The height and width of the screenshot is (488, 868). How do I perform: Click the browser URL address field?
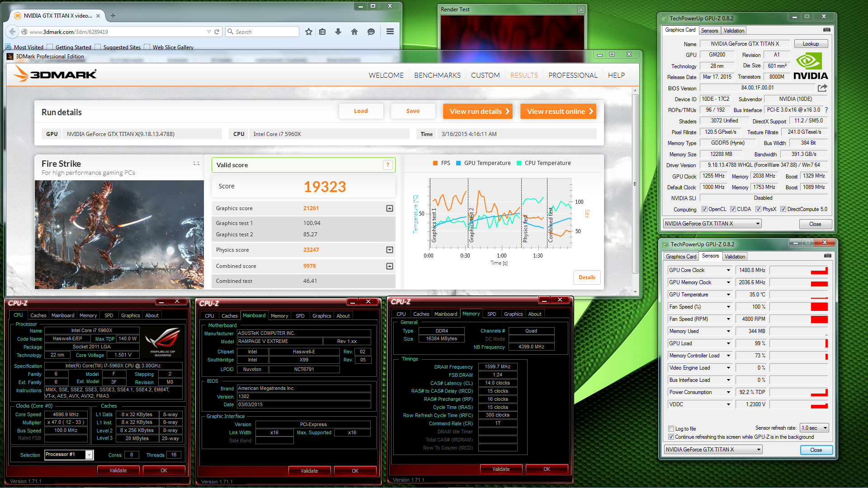tap(117, 32)
